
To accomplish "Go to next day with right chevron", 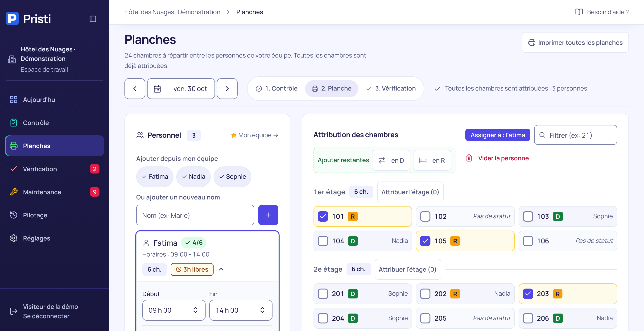I will (x=227, y=89).
